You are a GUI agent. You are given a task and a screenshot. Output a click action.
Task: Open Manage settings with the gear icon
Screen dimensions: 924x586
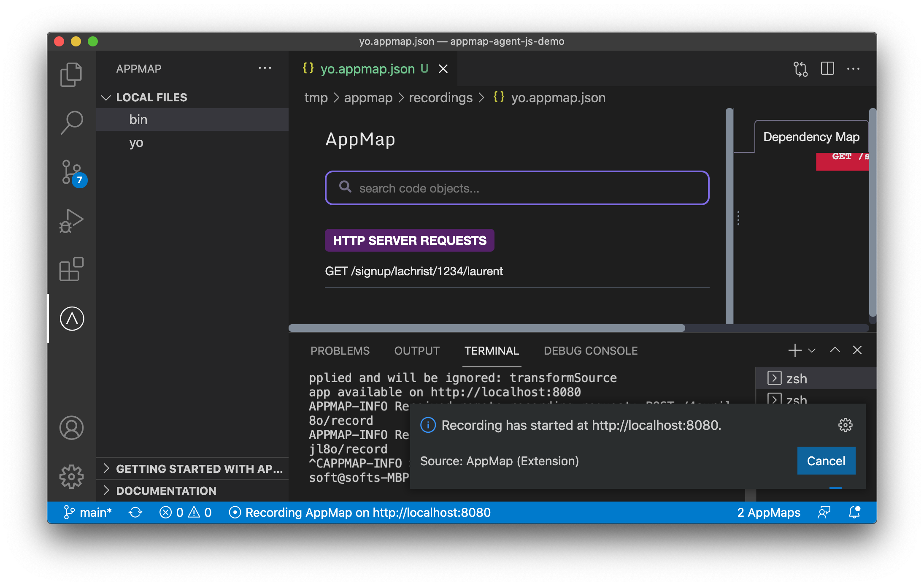(x=72, y=476)
